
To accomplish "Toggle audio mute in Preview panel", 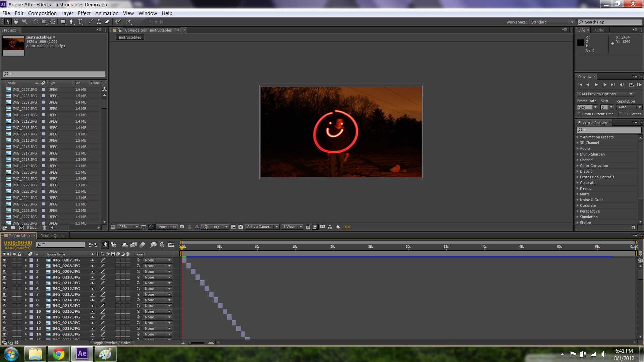I will 622,85.
